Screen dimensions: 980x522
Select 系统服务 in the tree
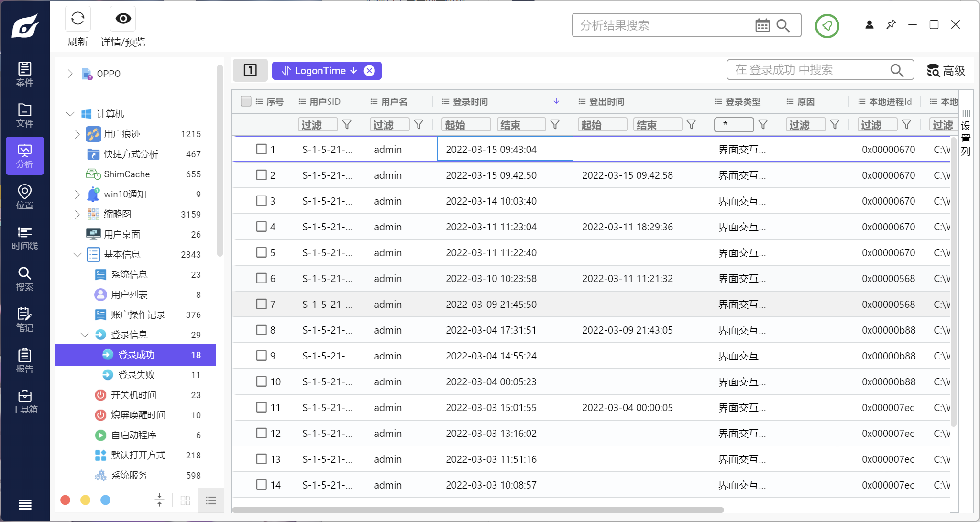pyautogui.click(x=135, y=476)
